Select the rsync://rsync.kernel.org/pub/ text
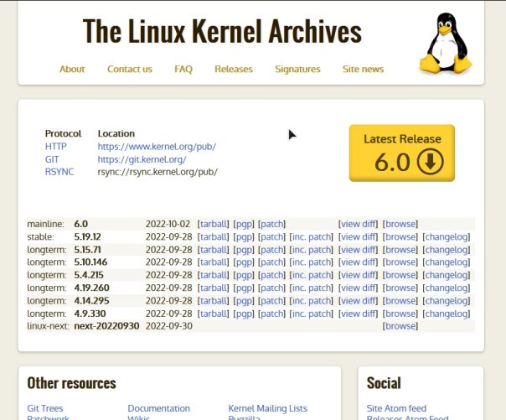Image resolution: width=506 pixels, height=420 pixels. [157, 172]
